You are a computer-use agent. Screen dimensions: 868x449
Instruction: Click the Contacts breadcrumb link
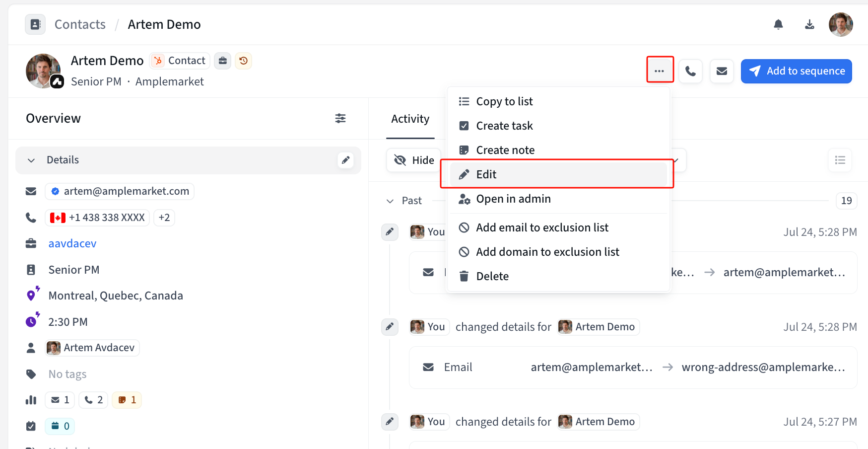click(x=80, y=24)
